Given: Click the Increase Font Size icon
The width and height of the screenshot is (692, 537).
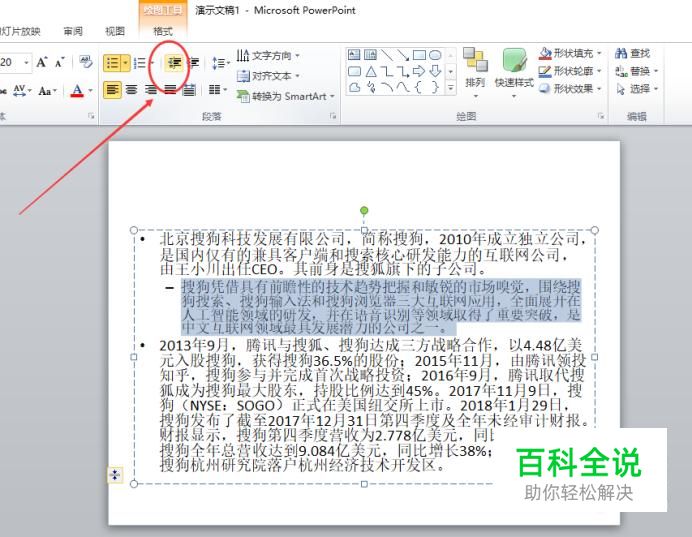Looking at the screenshot, I should click(x=42, y=62).
